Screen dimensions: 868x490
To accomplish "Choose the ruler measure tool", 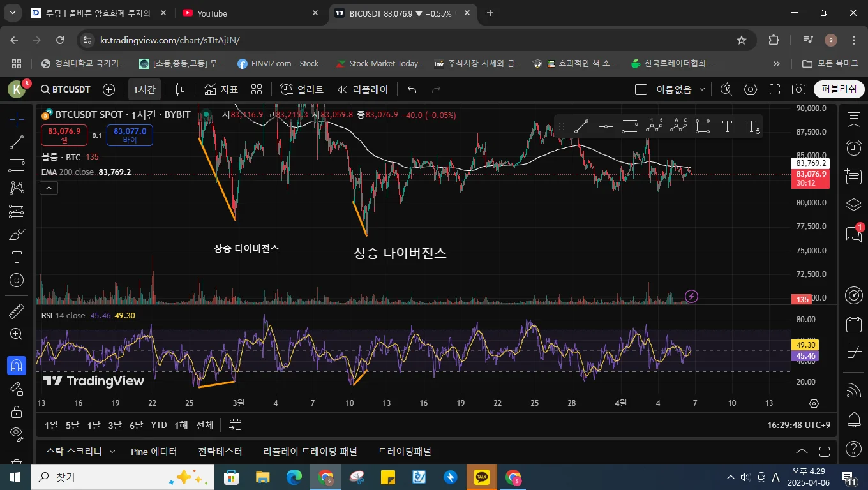I will pyautogui.click(x=17, y=311).
